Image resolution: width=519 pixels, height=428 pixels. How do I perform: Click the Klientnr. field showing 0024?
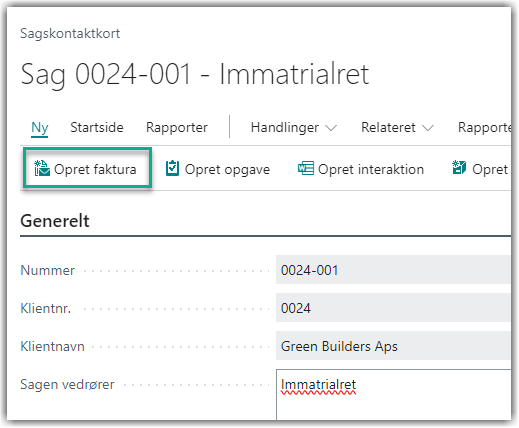coord(393,308)
